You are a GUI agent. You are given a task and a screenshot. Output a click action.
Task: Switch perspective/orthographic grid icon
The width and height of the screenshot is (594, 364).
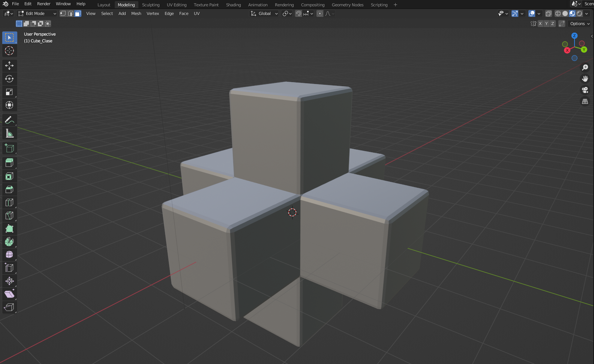[x=585, y=102]
